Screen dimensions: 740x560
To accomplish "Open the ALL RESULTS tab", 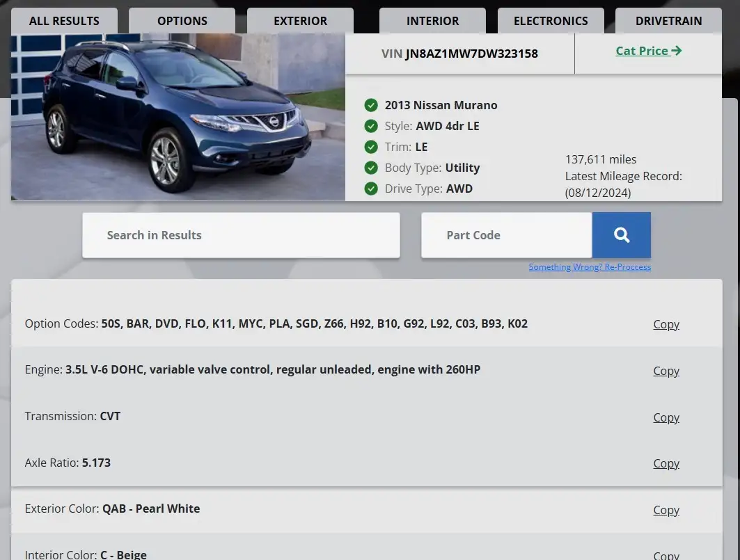I will 64,21.
